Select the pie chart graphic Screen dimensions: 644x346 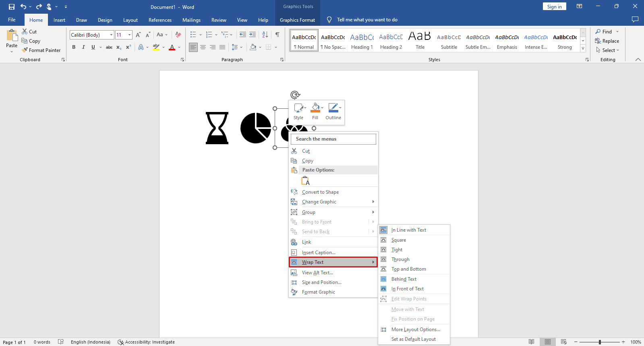[256, 128]
